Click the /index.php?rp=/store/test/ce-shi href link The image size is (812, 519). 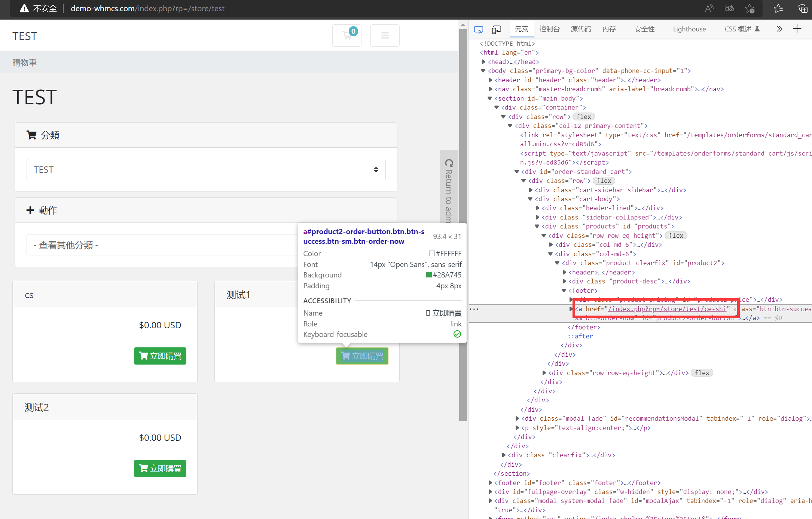point(667,309)
